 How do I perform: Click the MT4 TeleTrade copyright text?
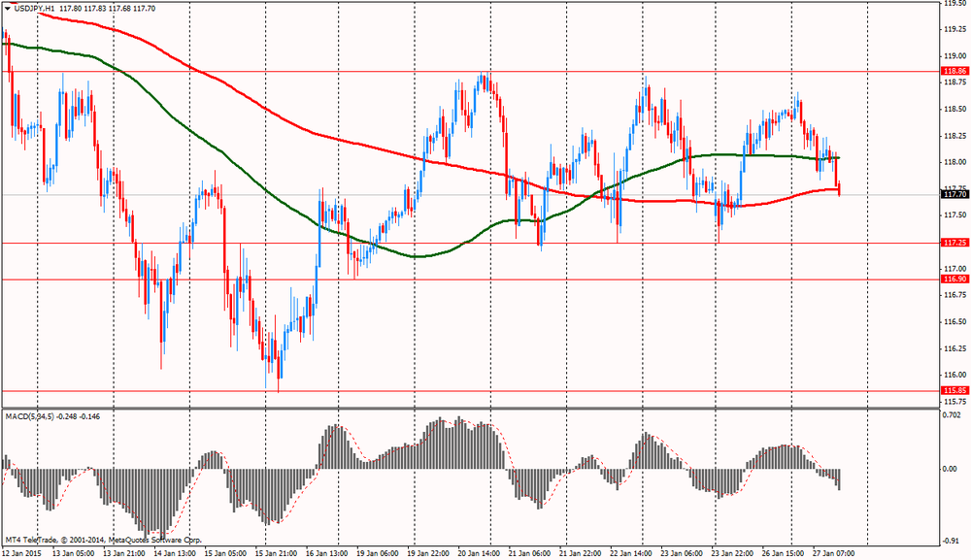[104, 539]
